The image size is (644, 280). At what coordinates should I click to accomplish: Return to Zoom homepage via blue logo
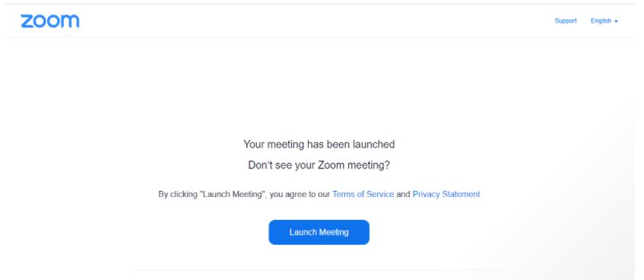pyautogui.click(x=50, y=21)
